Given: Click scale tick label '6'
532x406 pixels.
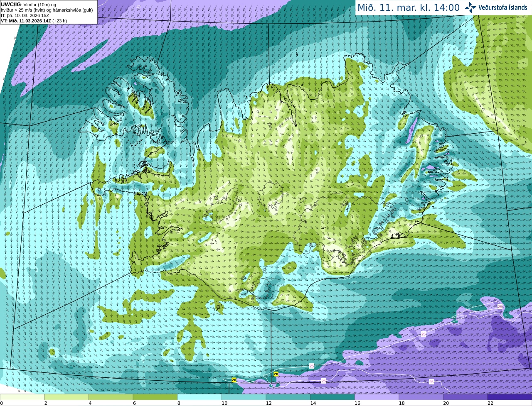Looking at the screenshot, I should [135, 403].
